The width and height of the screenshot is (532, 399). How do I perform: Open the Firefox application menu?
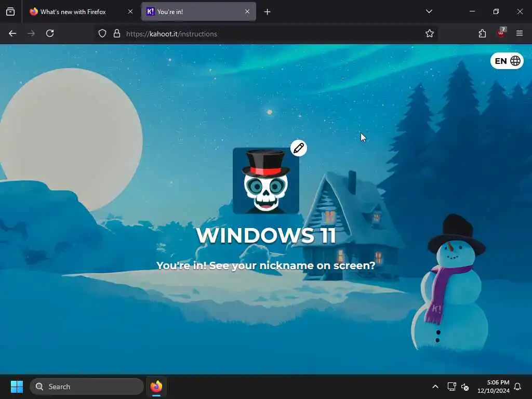[x=520, y=33]
